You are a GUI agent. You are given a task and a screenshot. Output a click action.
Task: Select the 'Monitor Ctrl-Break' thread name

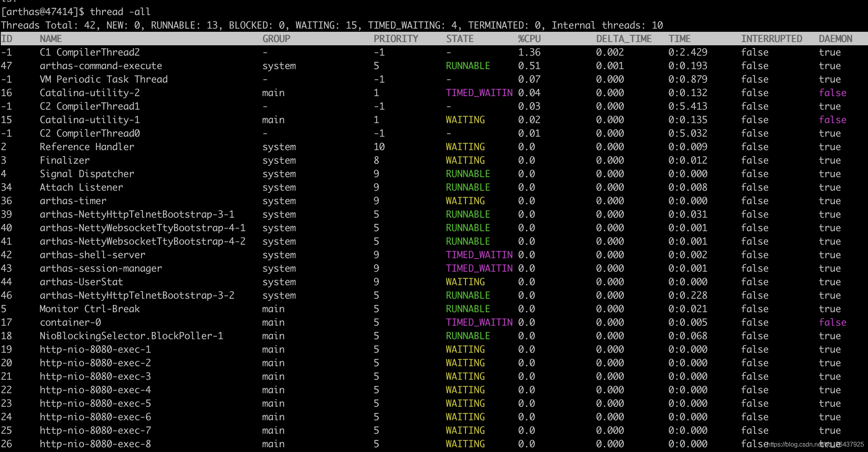(90, 309)
